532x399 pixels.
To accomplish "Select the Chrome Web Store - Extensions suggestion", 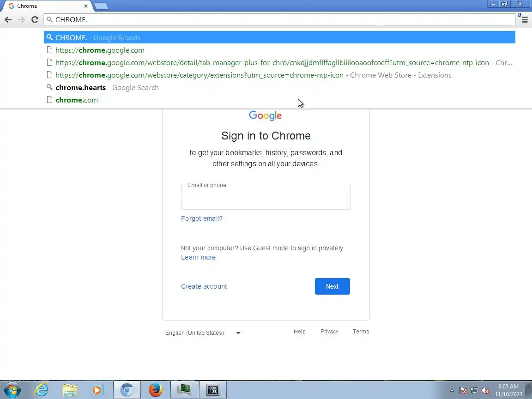I will point(279,75).
